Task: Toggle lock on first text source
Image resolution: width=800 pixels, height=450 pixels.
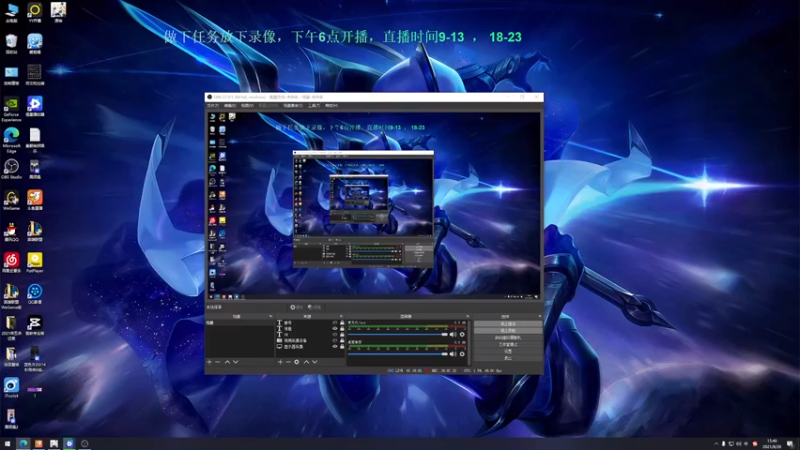Action: coord(342,323)
